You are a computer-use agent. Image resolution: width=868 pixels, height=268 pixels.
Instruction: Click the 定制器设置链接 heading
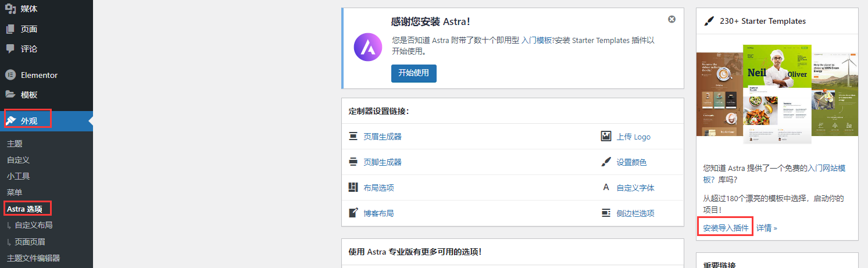378,111
